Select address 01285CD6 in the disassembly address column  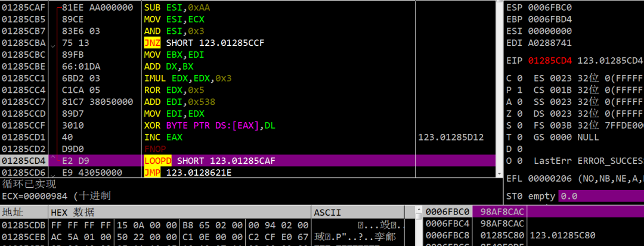pyautogui.click(x=23, y=173)
